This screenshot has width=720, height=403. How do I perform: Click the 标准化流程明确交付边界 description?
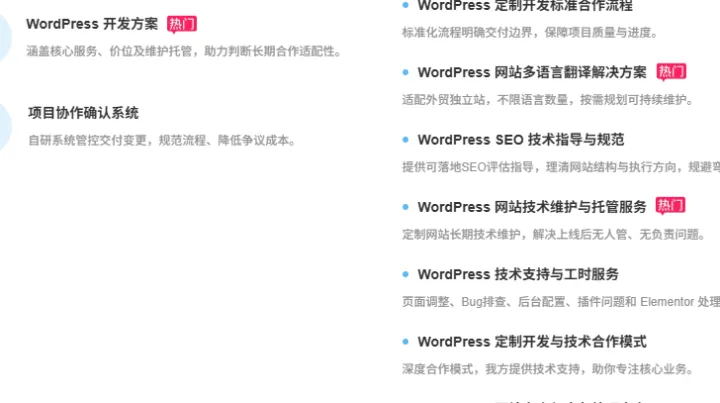530,33
